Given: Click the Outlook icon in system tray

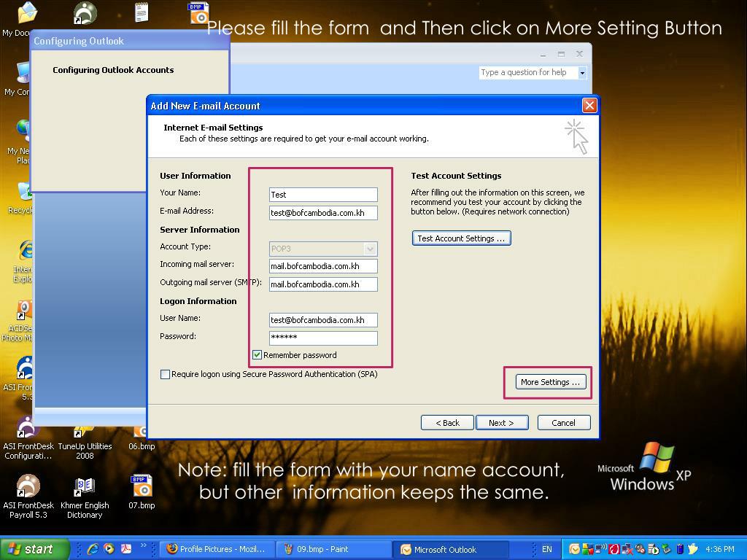Looking at the screenshot, I should click(x=575, y=549).
